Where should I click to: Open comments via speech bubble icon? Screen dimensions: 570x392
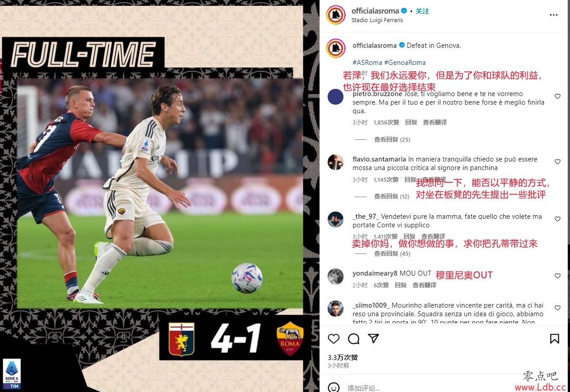tap(354, 339)
